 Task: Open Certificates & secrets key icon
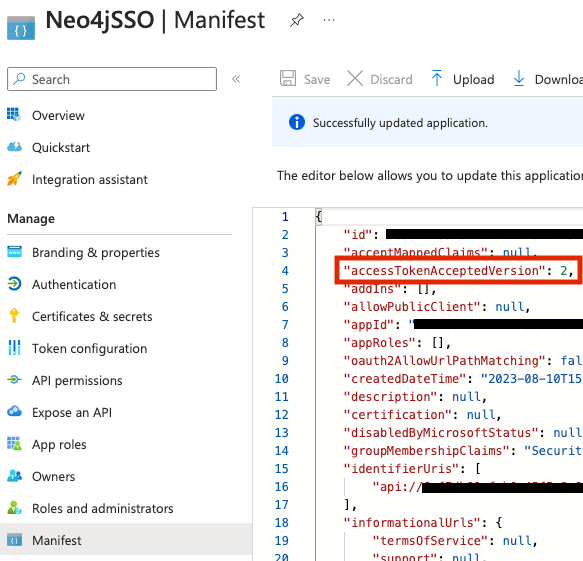coord(14,316)
